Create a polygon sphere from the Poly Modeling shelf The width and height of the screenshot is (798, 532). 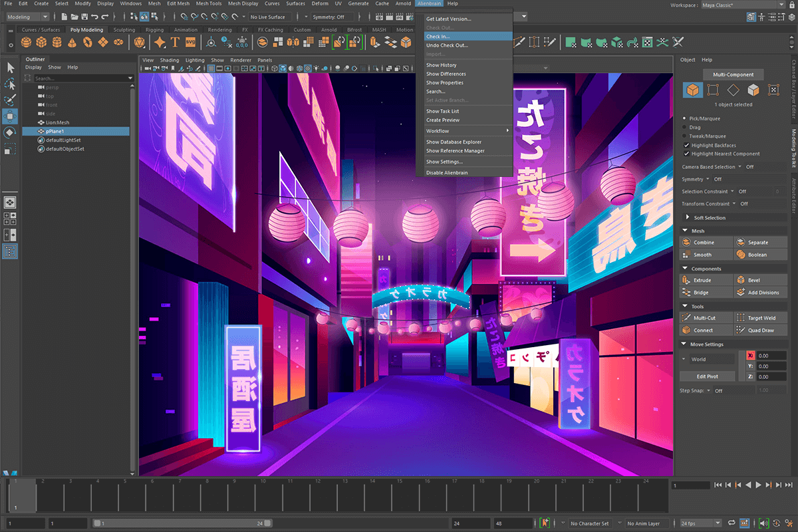[x=27, y=42]
